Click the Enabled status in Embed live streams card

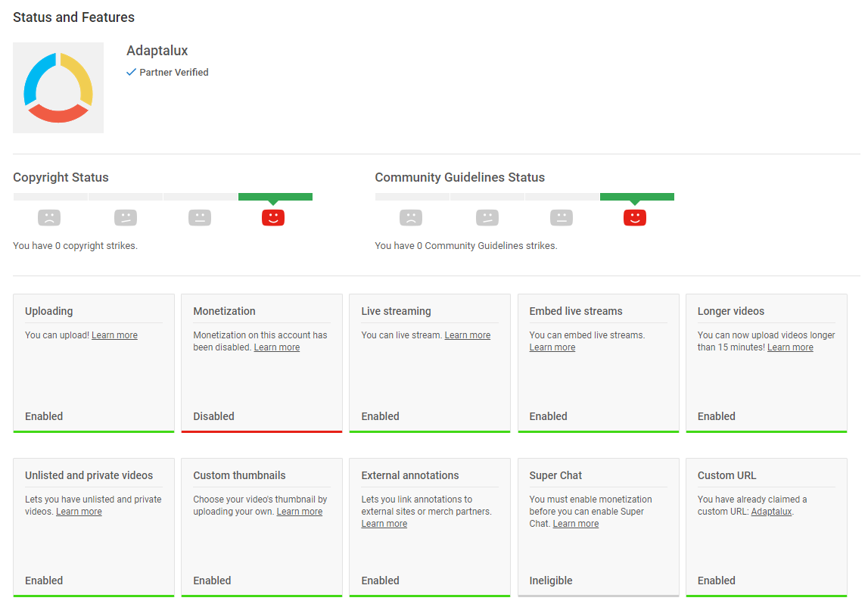coord(548,416)
